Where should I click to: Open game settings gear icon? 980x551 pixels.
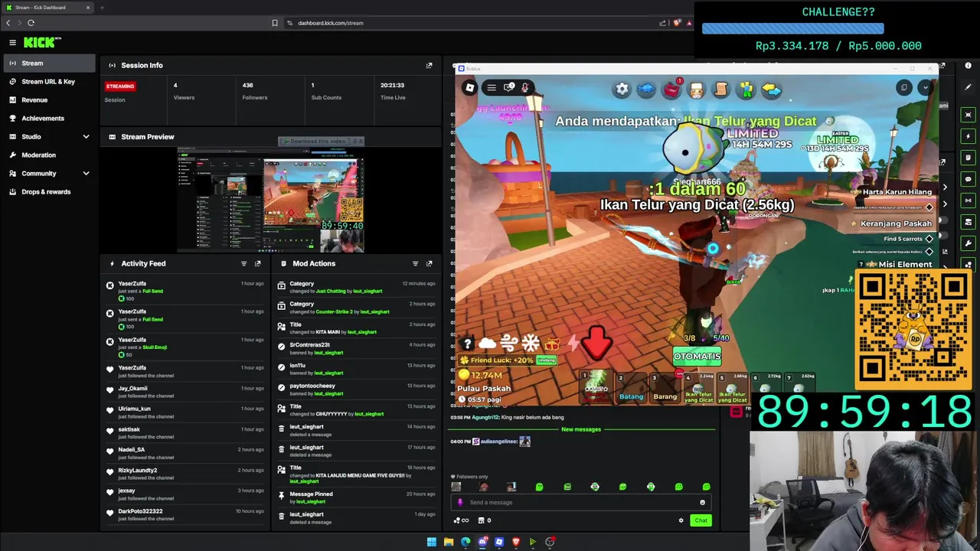click(x=622, y=90)
